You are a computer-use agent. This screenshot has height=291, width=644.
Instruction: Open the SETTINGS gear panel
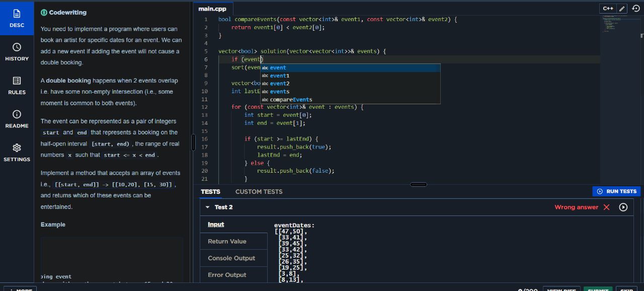coord(17,153)
